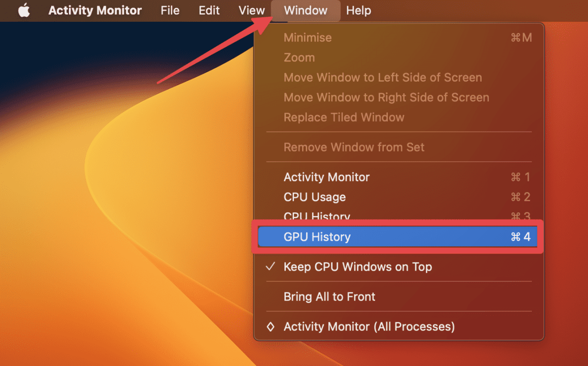588x366 pixels.
Task: Move window to right side of screen
Action: coord(386,97)
